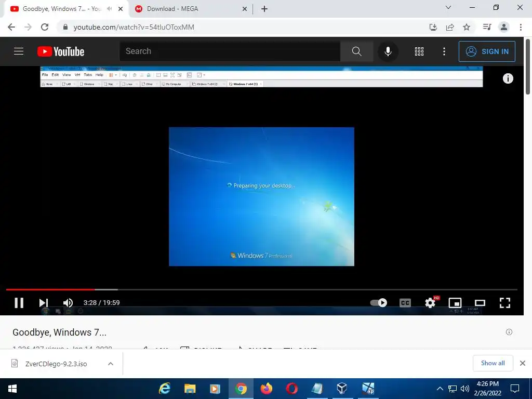
Task: Start voice search with microphone icon
Action: (x=388, y=51)
